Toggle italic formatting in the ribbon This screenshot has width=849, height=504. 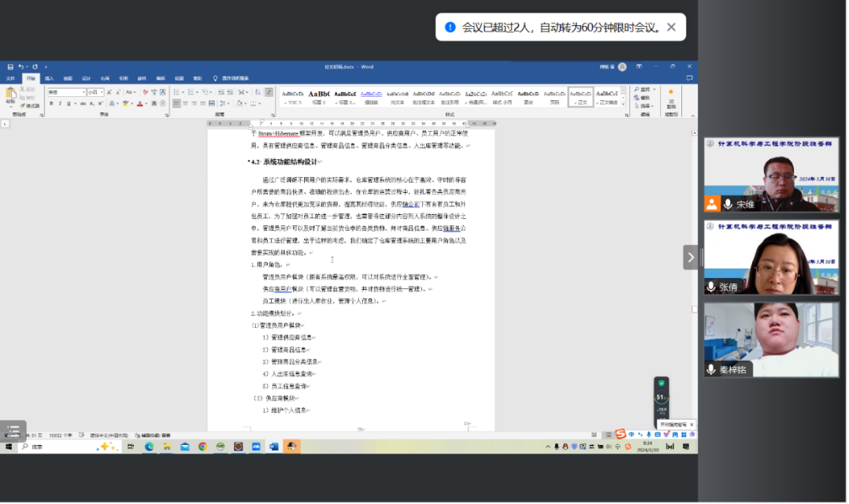[x=59, y=103]
